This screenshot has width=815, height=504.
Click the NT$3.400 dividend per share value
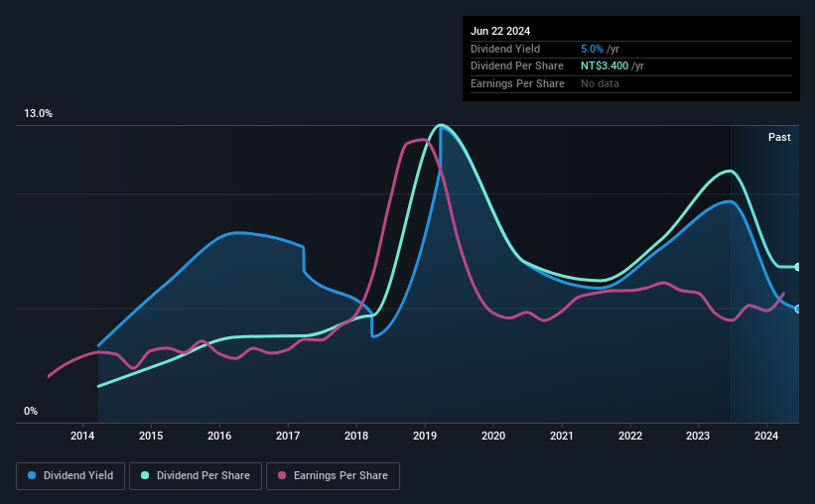click(605, 66)
